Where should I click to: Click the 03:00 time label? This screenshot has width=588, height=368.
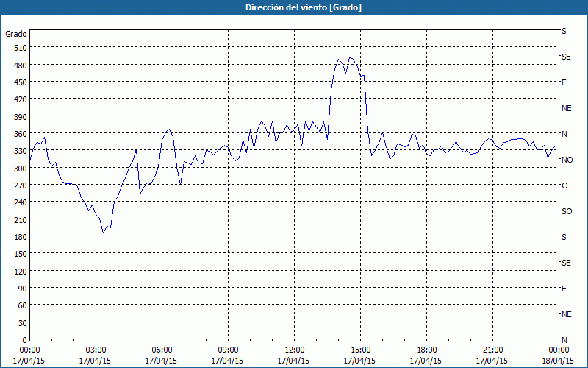click(x=96, y=350)
